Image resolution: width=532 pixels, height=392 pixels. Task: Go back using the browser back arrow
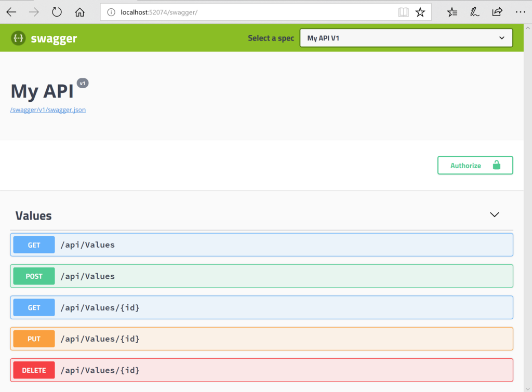pyautogui.click(x=11, y=12)
